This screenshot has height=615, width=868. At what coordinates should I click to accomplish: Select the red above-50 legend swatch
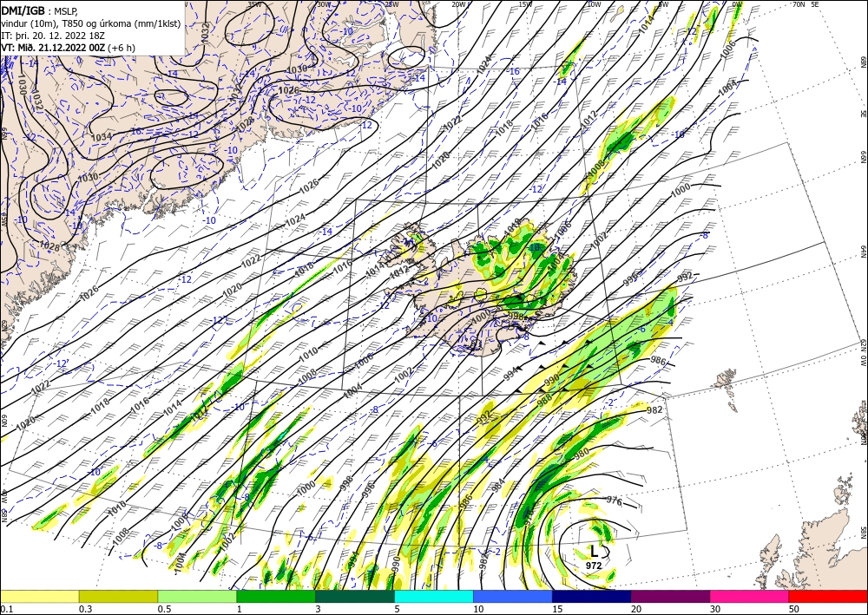[828, 596]
